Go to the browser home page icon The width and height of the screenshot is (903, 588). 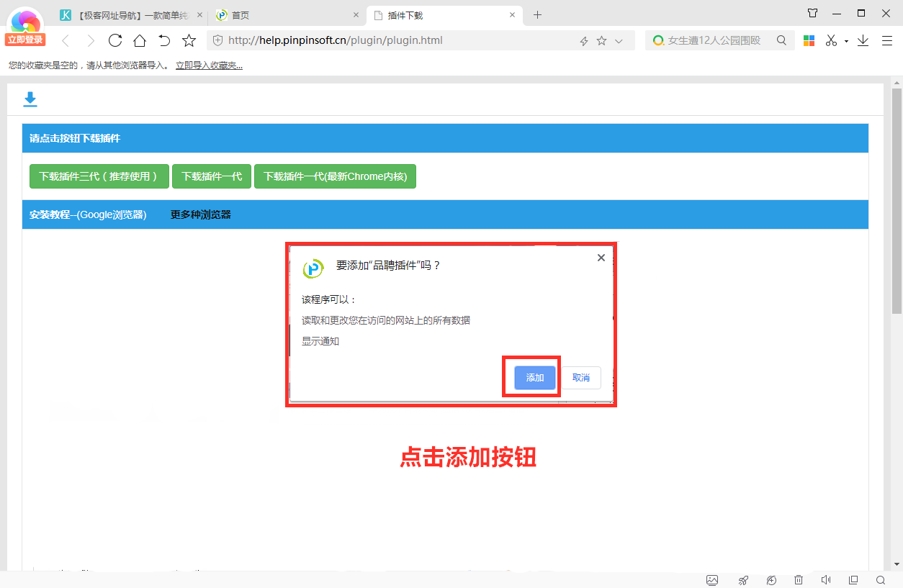click(140, 40)
